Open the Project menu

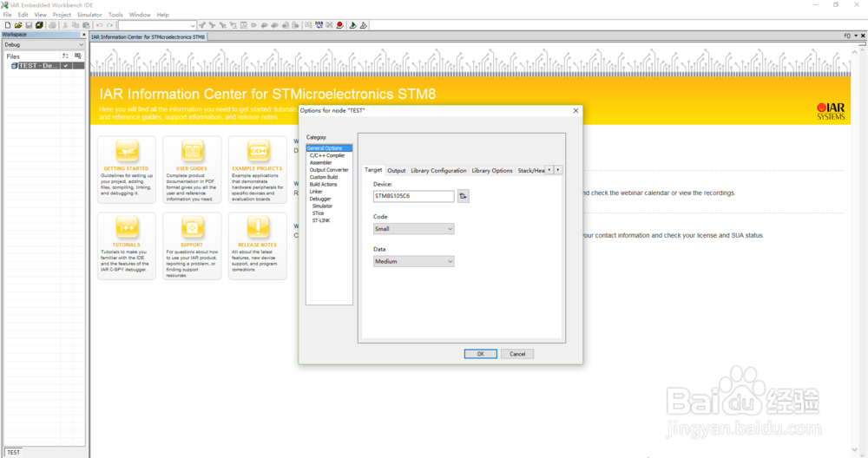[x=62, y=15]
